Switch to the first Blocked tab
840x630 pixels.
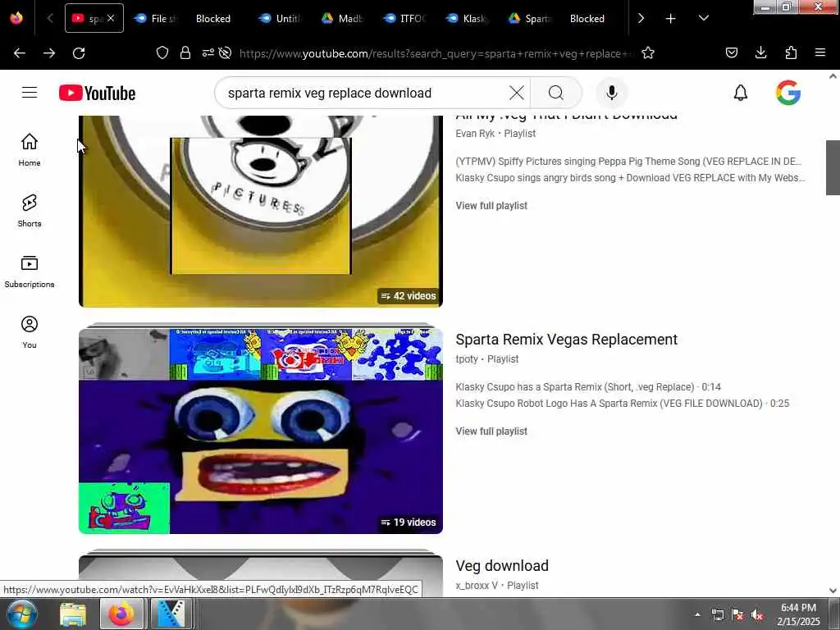tap(213, 18)
